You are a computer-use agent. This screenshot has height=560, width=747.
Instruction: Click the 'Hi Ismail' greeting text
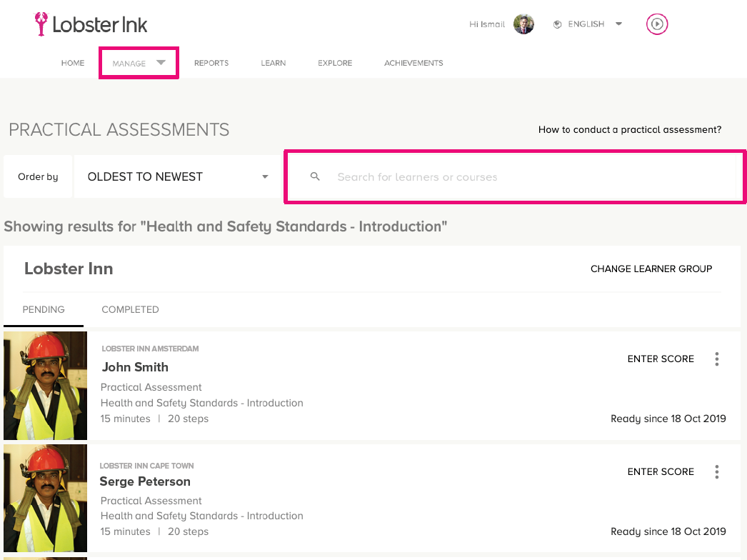(487, 24)
